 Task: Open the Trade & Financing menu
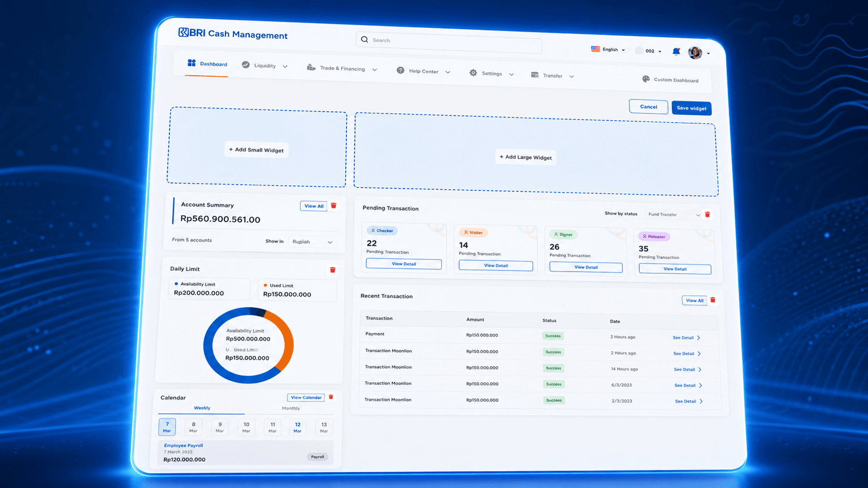[x=342, y=68]
